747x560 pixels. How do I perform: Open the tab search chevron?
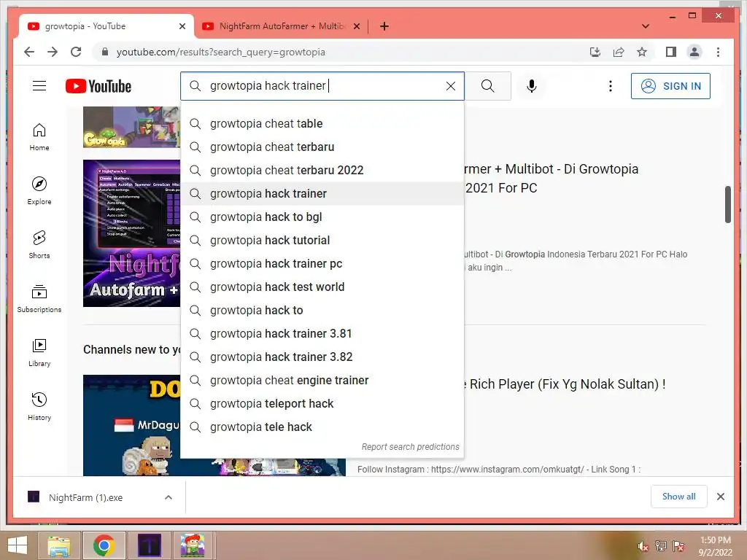645,26
